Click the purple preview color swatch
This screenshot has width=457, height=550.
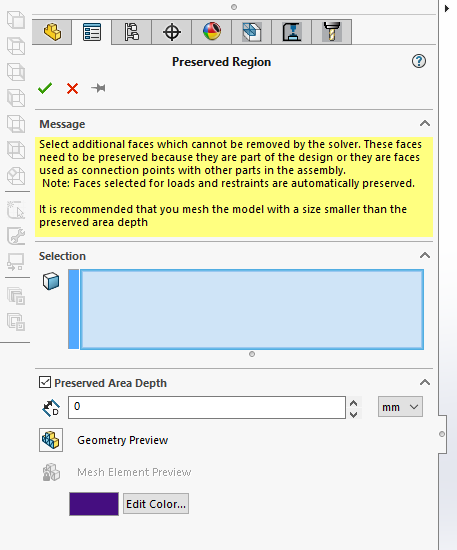[94, 504]
